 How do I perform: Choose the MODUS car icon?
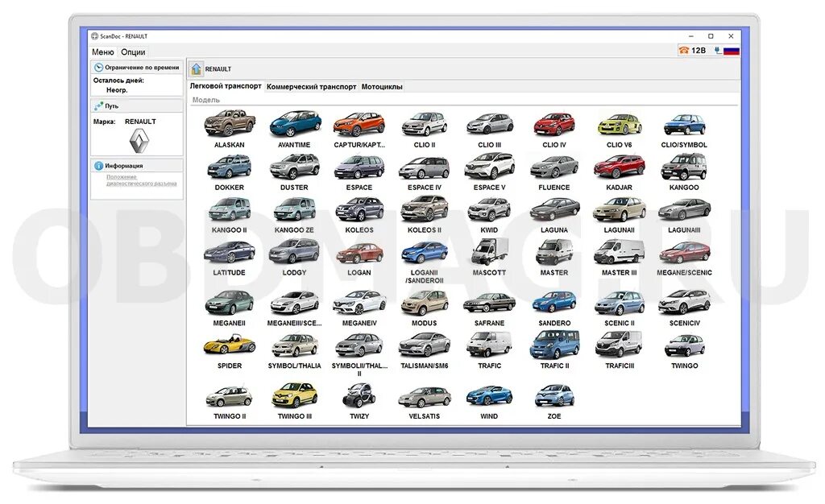pos(425,303)
